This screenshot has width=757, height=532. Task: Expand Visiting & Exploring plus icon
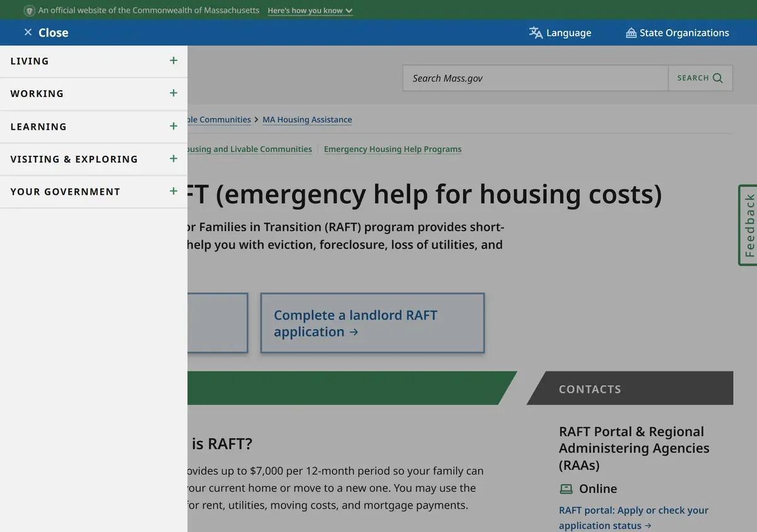(173, 159)
